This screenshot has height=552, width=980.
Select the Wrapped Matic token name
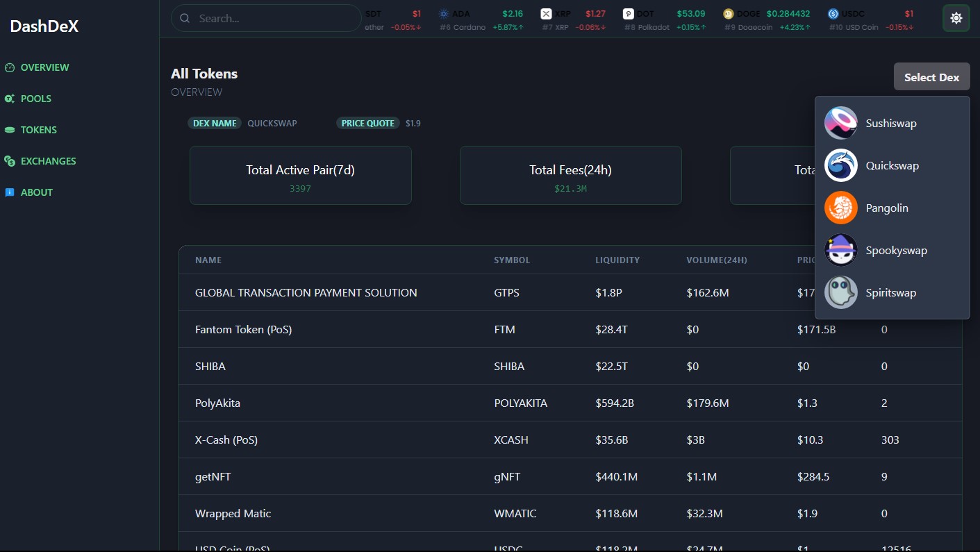(233, 514)
